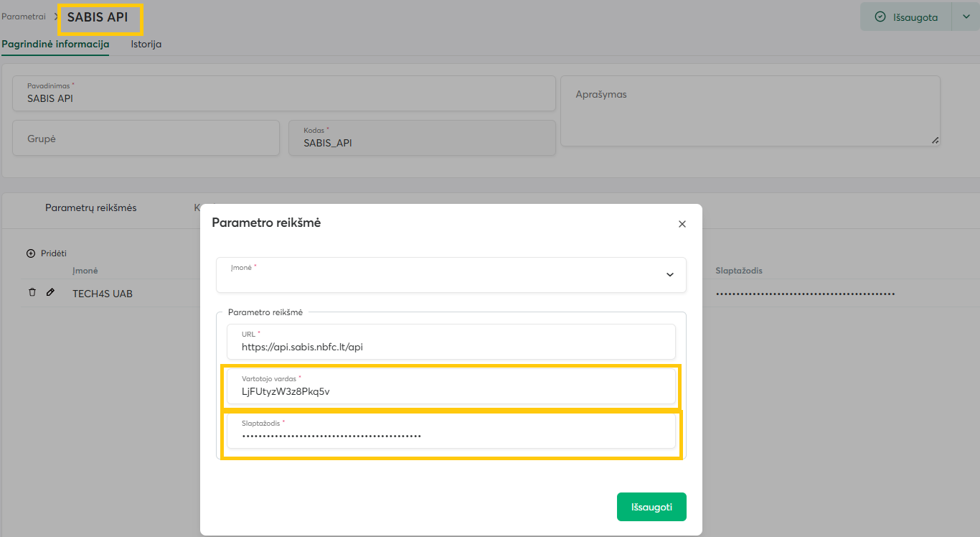Image resolution: width=980 pixels, height=537 pixels.
Task: Go back via the Parametrai breadcrumb
Action: click(x=24, y=17)
